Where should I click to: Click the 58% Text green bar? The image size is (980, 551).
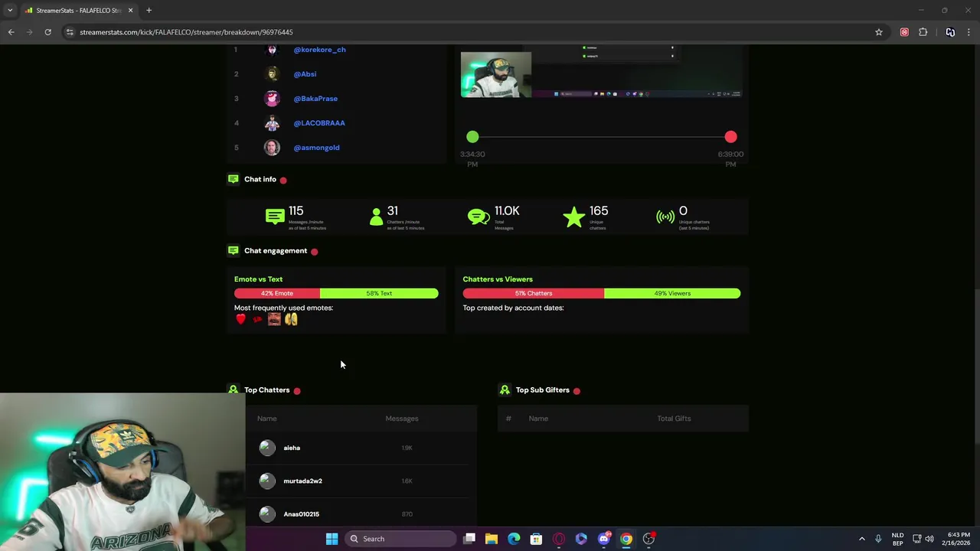click(379, 293)
